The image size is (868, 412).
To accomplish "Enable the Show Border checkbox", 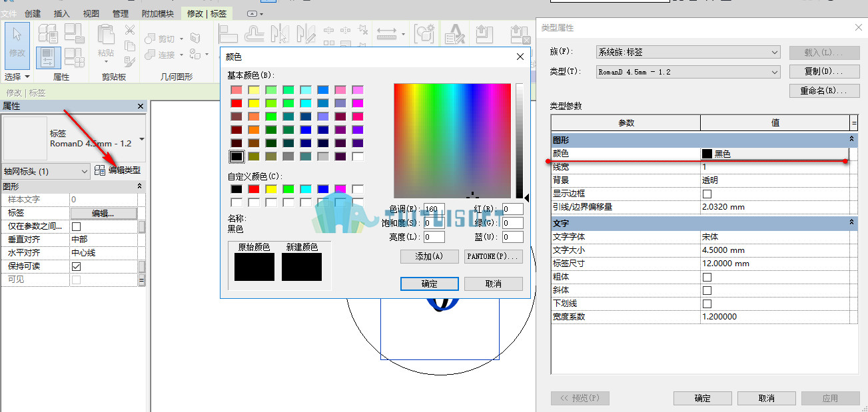I will click(x=707, y=194).
